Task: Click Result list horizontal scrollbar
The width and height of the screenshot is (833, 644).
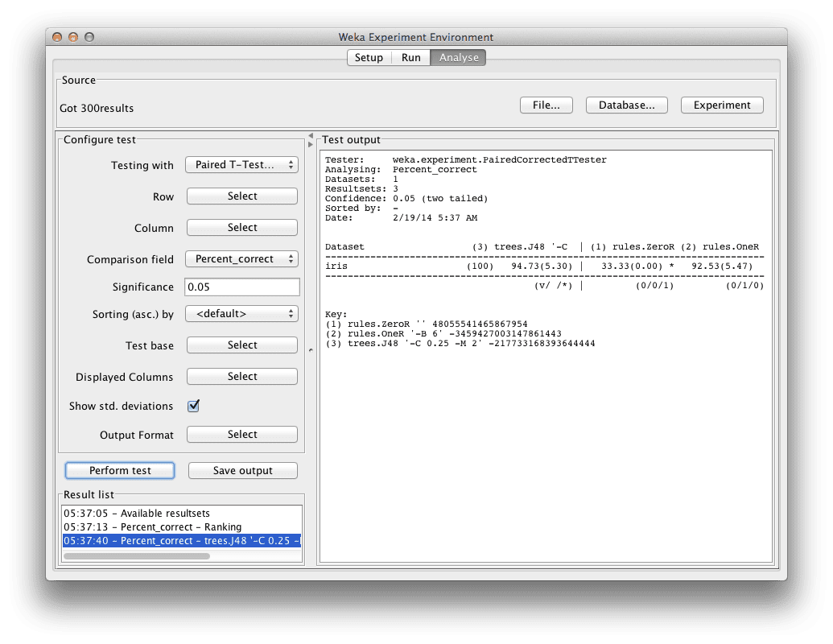Action: [x=137, y=556]
